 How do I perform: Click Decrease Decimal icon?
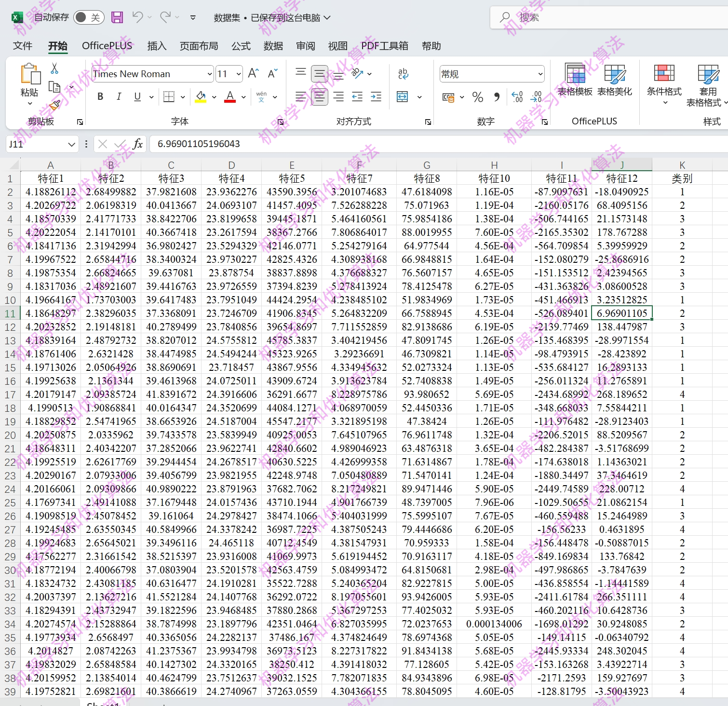tap(536, 97)
